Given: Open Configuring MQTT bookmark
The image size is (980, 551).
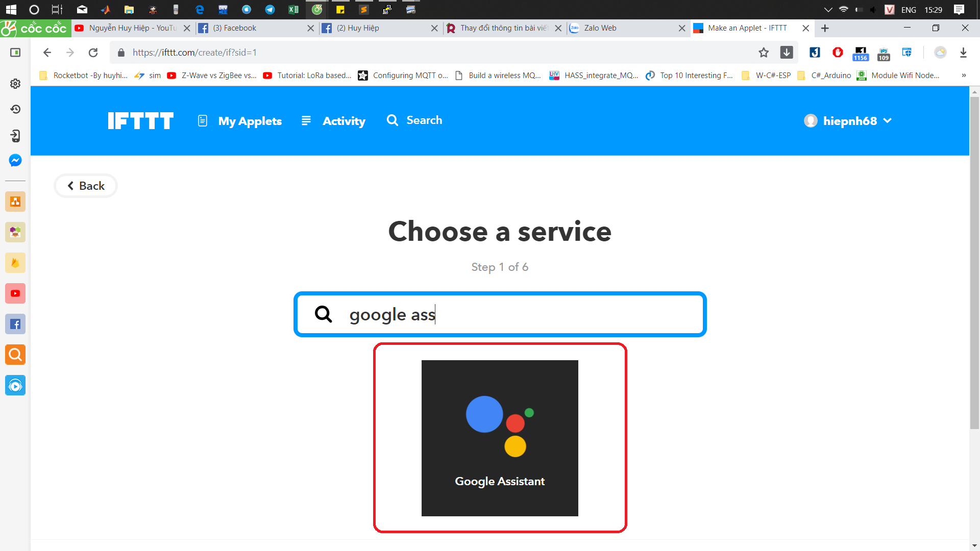Looking at the screenshot, I should (403, 76).
